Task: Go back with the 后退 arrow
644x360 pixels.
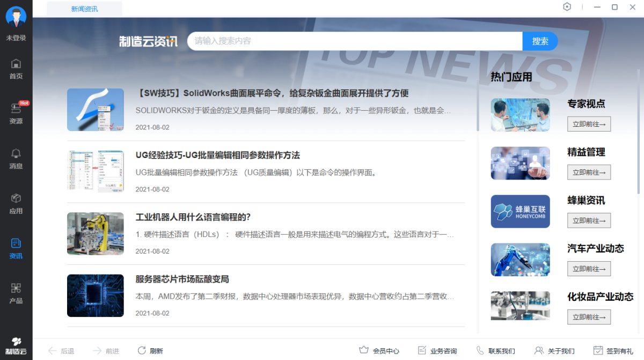Action: pyautogui.click(x=61, y=351)
